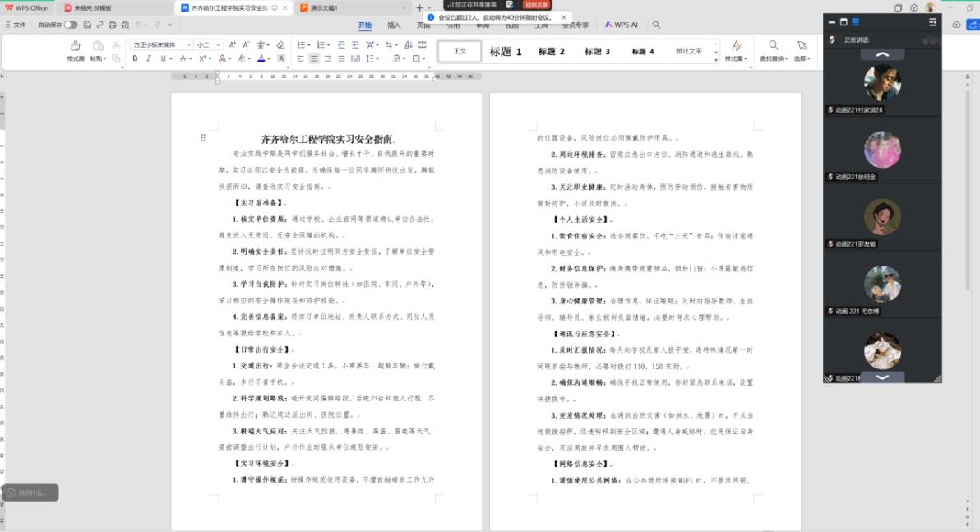The width and height of the screenshot is (980, 532).
Task: Expand the Paste (粘贴) options dropdown
Action: (104, 58)
